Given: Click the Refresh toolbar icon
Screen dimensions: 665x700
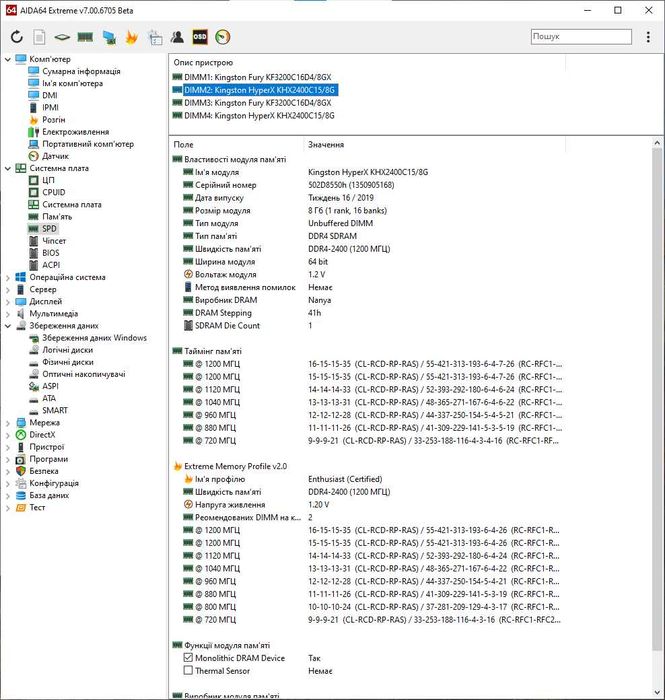Looking at the screenshot, I should [17, 37].
